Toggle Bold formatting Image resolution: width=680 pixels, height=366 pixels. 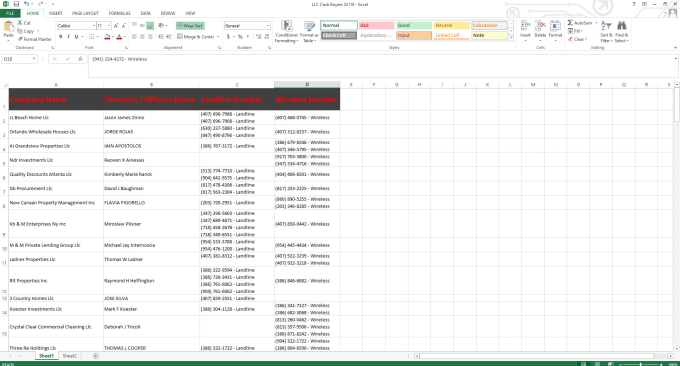[60, 37]
